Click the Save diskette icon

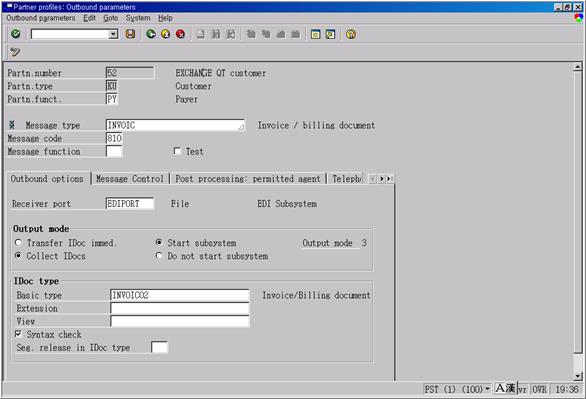(130, 34)
